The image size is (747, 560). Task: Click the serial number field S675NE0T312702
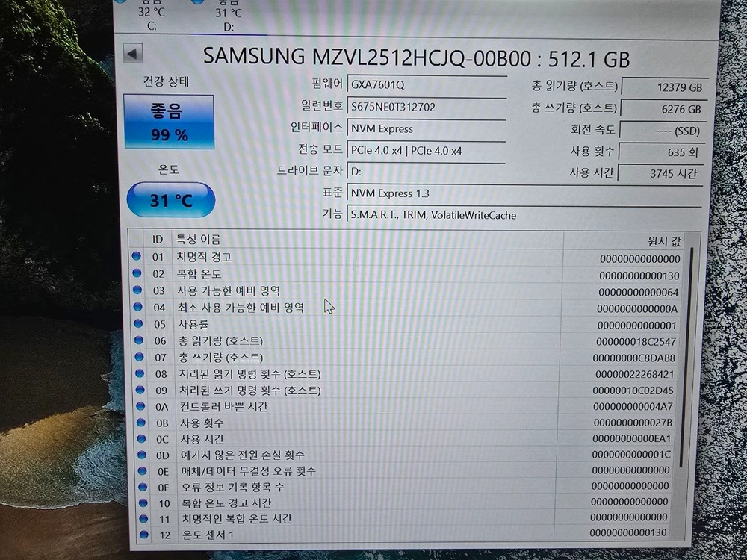(427, 107)
